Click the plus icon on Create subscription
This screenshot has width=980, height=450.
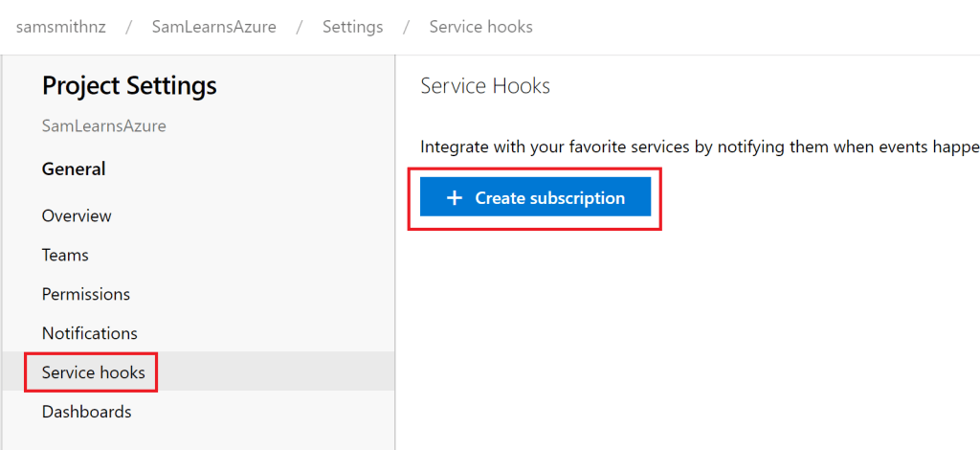pos(455,198)
